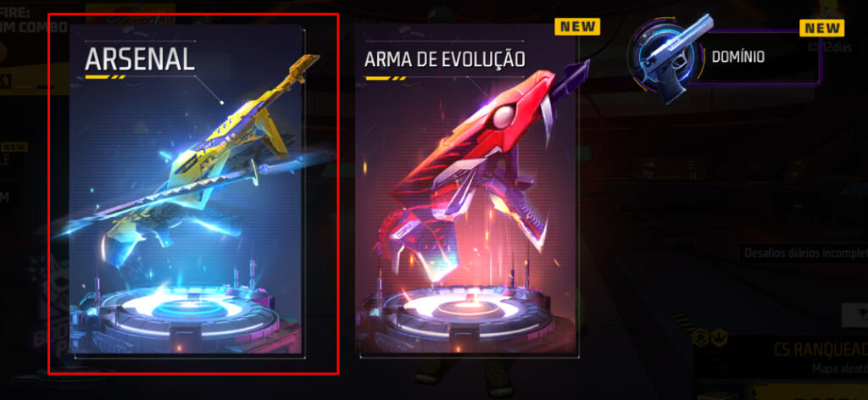Open the ARMA DE EVOLUÇÃO card

coord(466,189)
